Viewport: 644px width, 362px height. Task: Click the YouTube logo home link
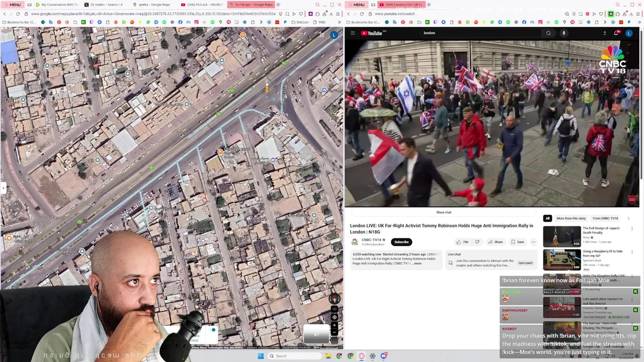tap(371, 33)
